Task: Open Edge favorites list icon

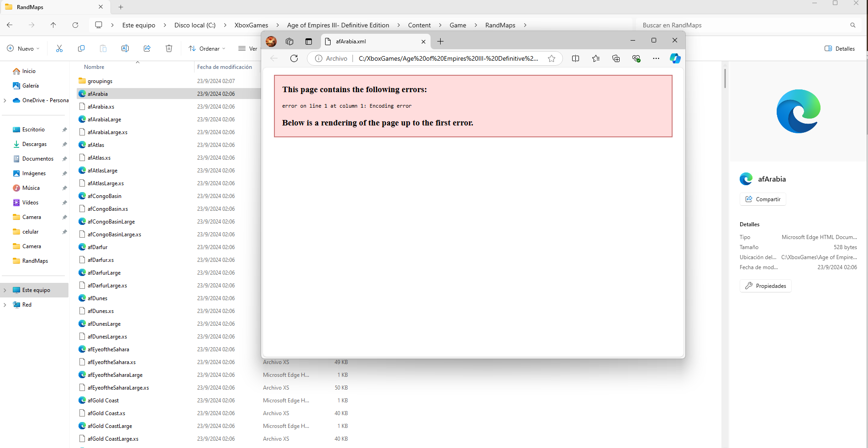Action: [596, 58]
